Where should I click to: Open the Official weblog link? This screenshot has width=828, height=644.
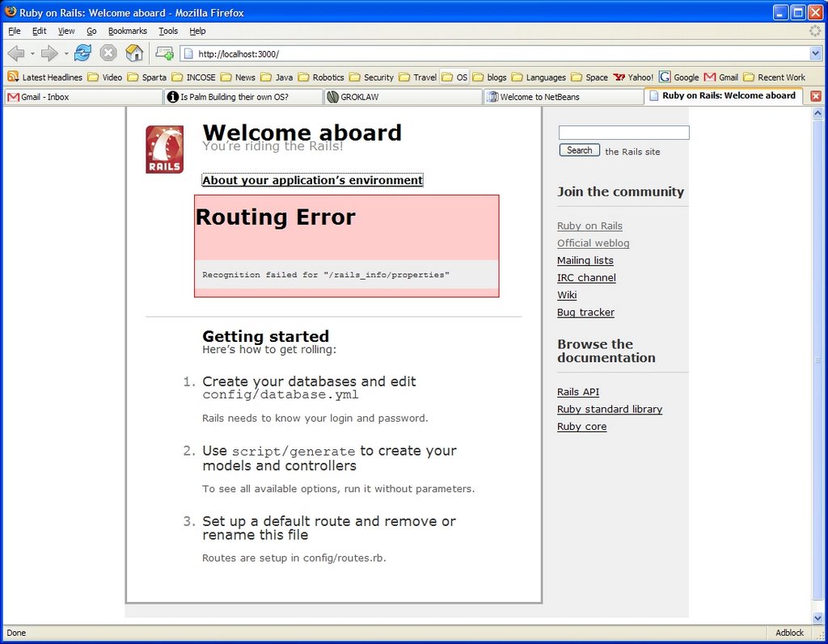pyautogui.click(x=593, y=243)
